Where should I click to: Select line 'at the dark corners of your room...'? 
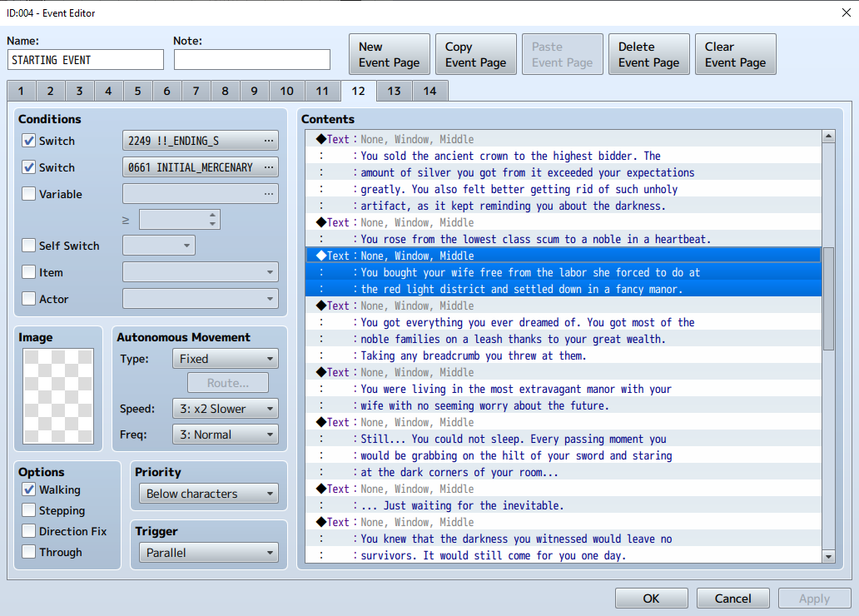[x=564, y=473]
